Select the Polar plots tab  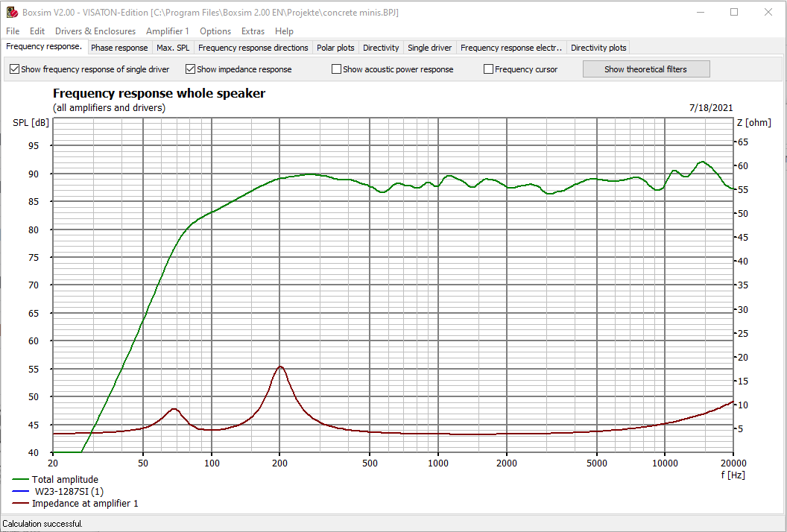(x=335, y=47)
